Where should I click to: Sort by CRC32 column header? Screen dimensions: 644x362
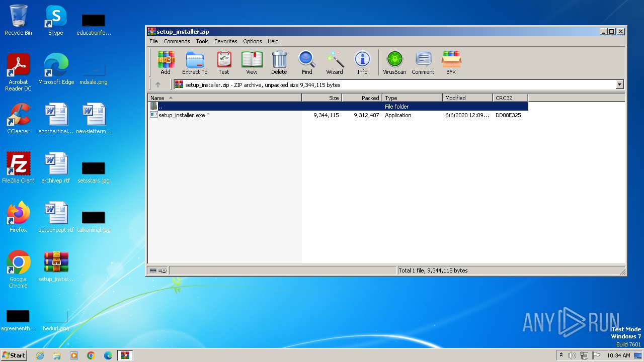coord(510,98)
